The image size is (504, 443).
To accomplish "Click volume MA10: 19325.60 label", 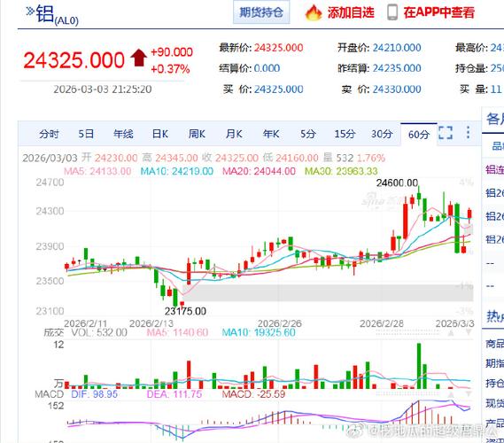I will tap(259, 332).
